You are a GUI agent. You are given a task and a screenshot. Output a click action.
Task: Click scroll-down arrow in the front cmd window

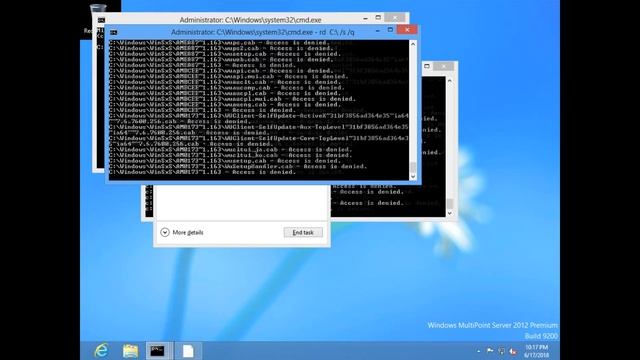point(413,176)
